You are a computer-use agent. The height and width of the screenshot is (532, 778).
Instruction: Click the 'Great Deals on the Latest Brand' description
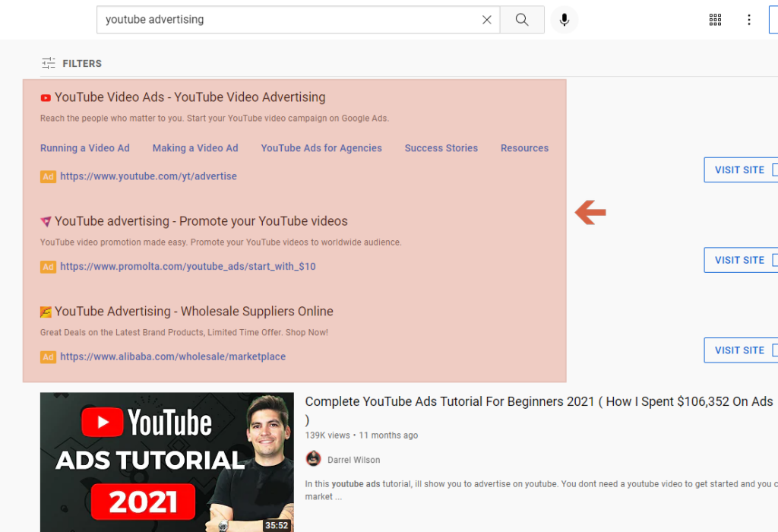(184, 333)
